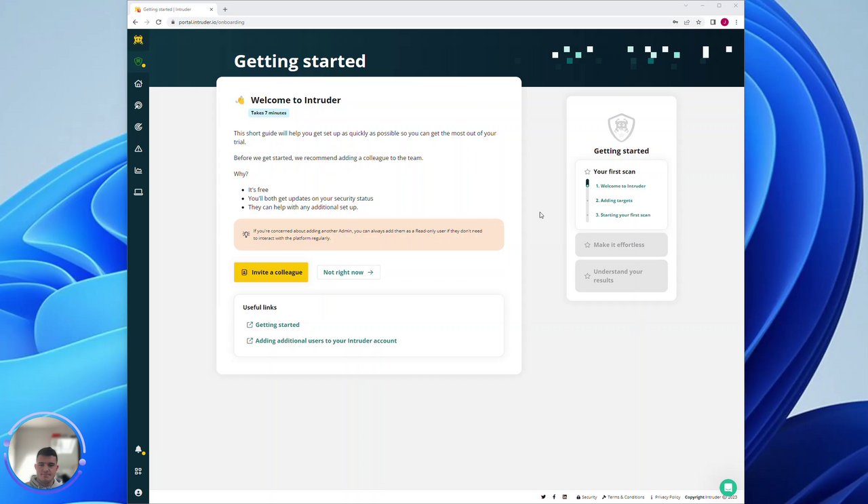868x504 pixels.
Task: Reload the page with the refresh icon
Action: click(159, 22)
